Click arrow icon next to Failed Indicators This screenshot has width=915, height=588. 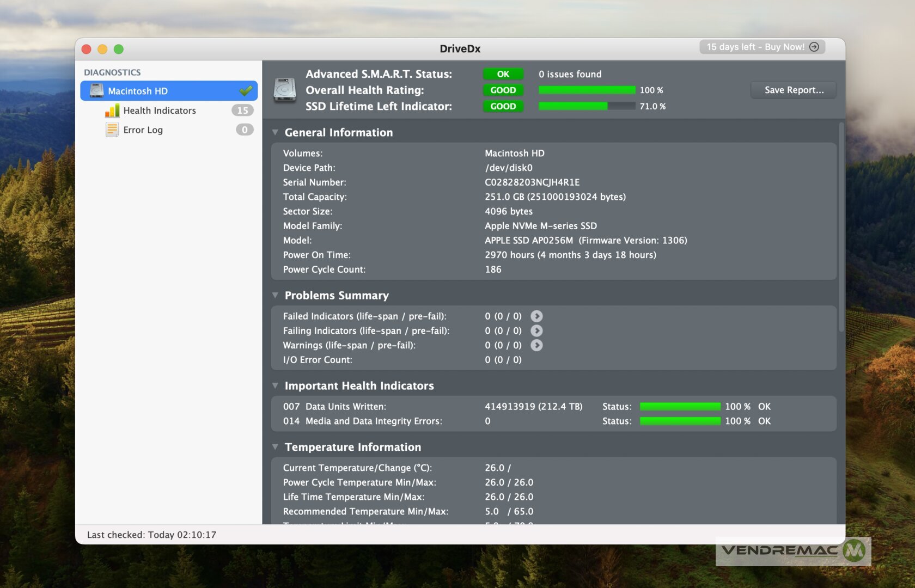[536, 316]
